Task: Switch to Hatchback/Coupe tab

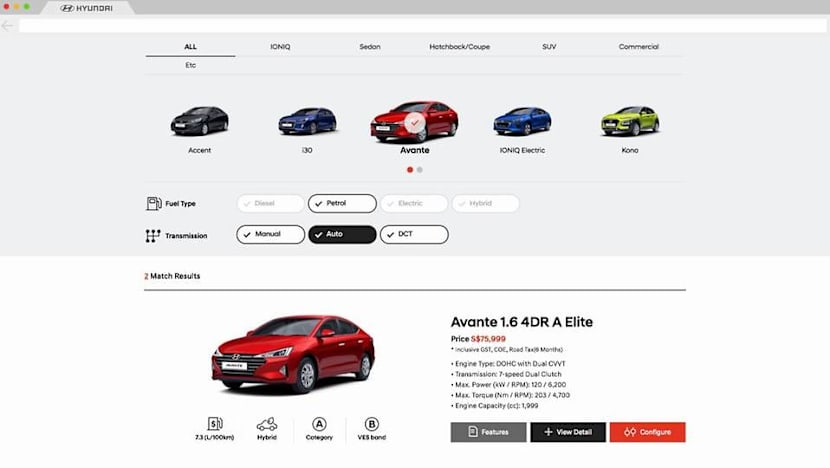Action: (x=459, y=47)
